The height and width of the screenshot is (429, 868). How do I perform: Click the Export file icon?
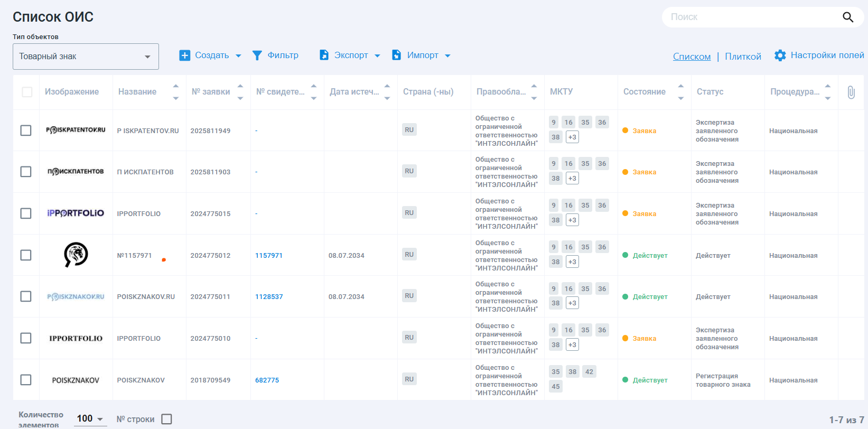tap(324, 55)
